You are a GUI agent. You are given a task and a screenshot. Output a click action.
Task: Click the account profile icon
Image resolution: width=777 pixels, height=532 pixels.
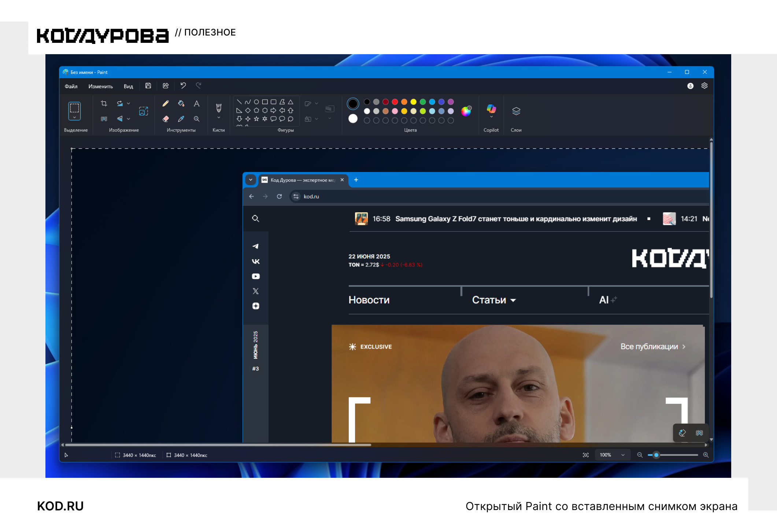[x=690, y=86]
